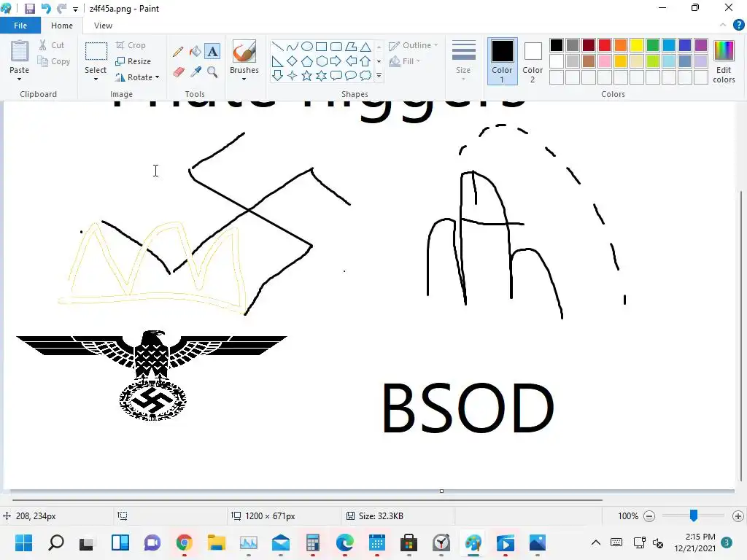Activate the Text tool

coord(212,52)
